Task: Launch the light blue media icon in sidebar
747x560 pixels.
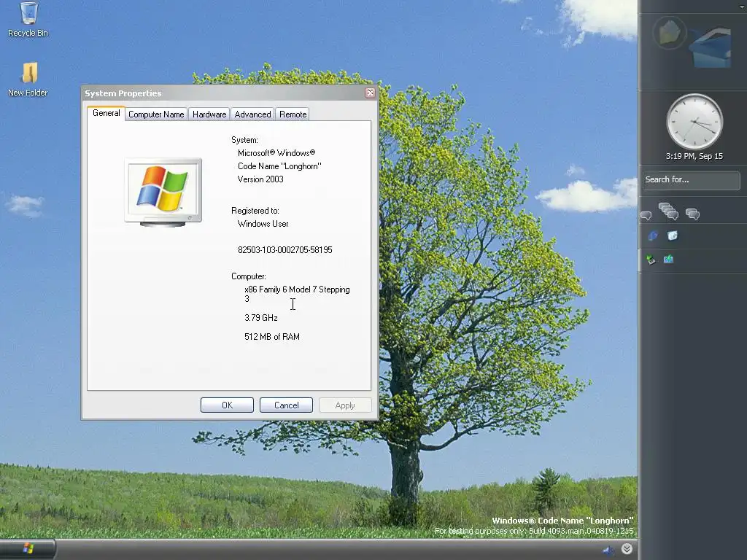Action: pyautogui.click(x=672, y=236)
